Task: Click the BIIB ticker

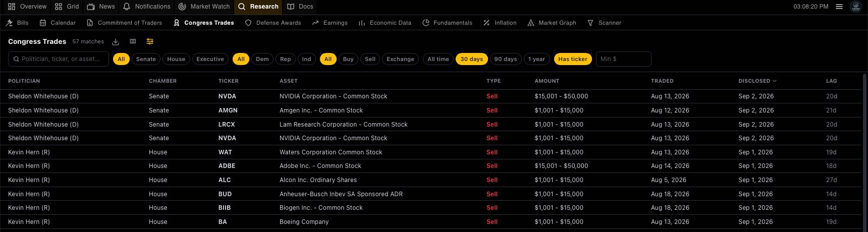Action: pyautogui.click(x=225, y=208)
